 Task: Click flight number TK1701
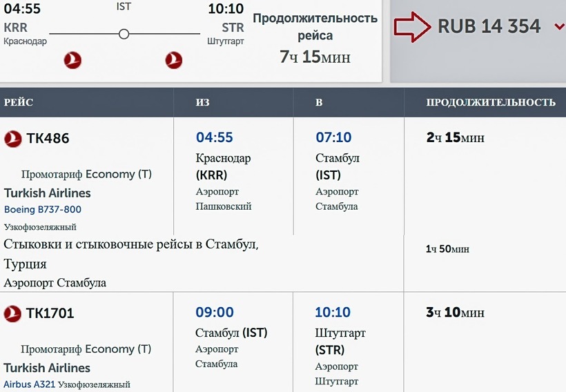tap(50, 314)
